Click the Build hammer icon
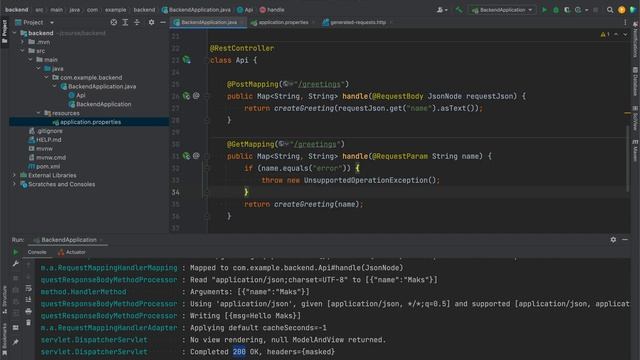 [x=459, y=10]
